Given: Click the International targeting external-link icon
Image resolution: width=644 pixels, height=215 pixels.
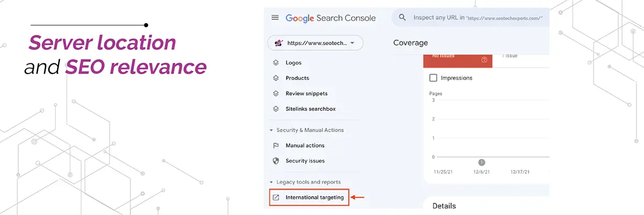Looking at the screenshot, I should (276, 197).
